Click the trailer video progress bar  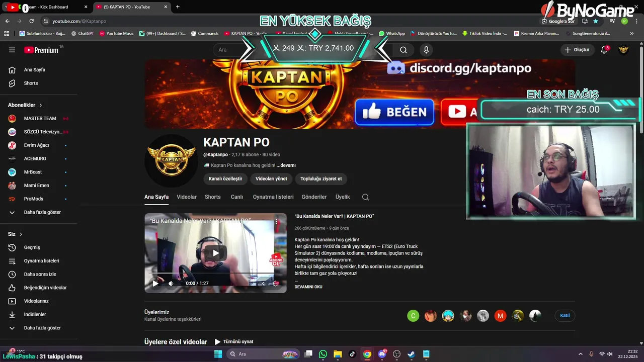click(x=215, y=274)
